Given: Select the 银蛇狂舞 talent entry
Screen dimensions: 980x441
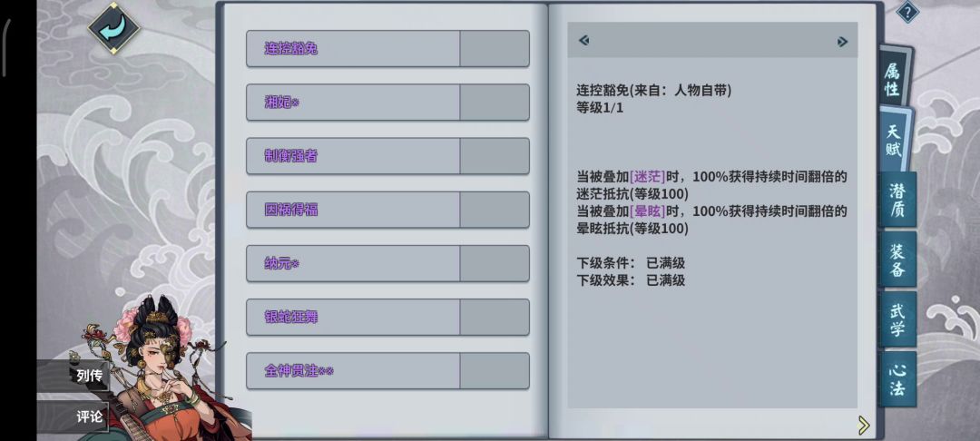Looking at the screenshot, I should tap(387, 317).
